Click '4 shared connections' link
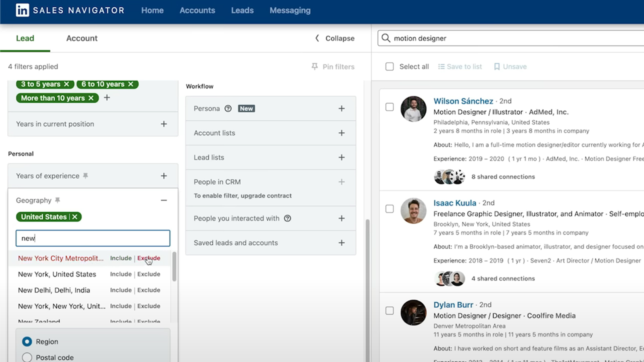The height and width of the screenshot is (362, 644). click(503, 279)
